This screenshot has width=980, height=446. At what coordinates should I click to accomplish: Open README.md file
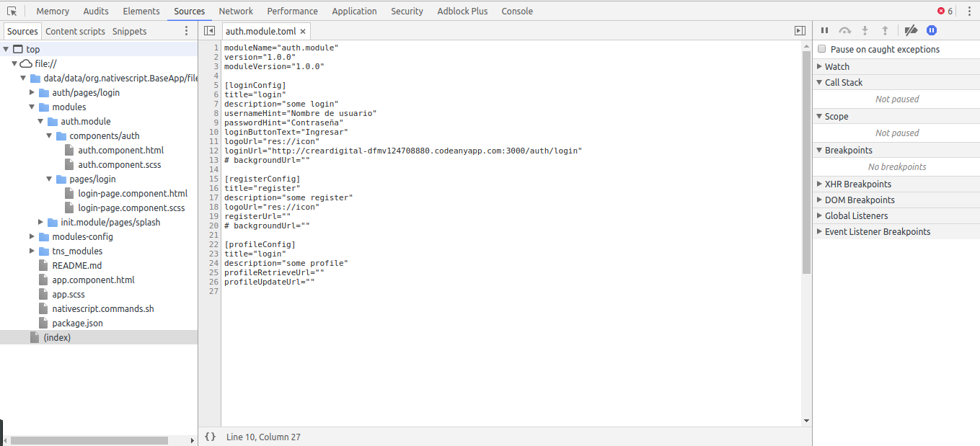point(76,265)
